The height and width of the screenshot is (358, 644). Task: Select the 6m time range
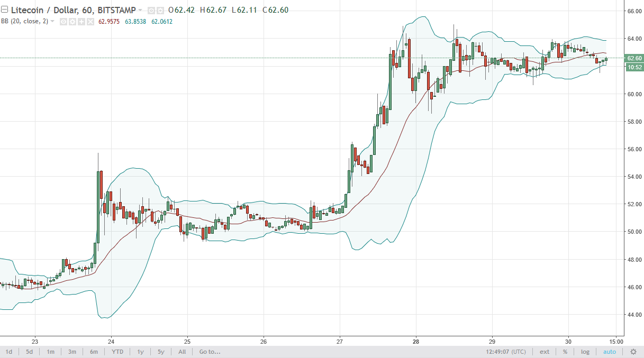coord(94,352)
